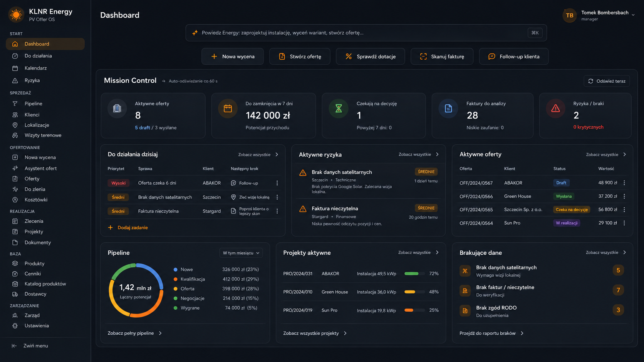644x362 pixels.
Task: Open the W tym miesiącu period dropdown
Action: [x=241, y=253]
